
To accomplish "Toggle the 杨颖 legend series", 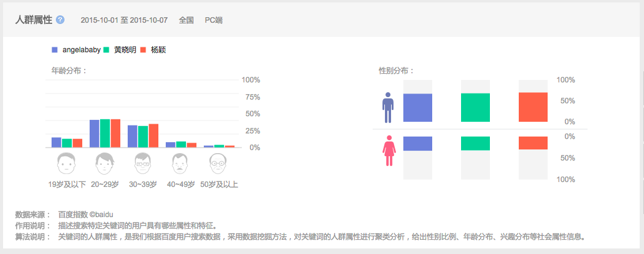I will click(x=158, y=50).
